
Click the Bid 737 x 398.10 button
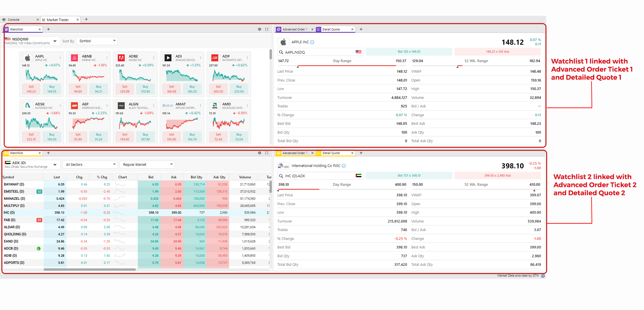[409, 175]
